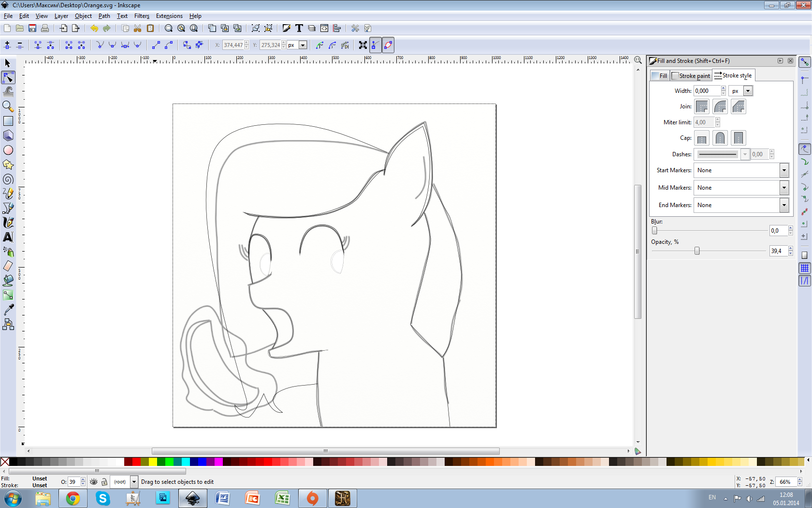This screenshot has height=508, width=812.
Task: Select the Text tool in toolbox
Action: point(8,237)
